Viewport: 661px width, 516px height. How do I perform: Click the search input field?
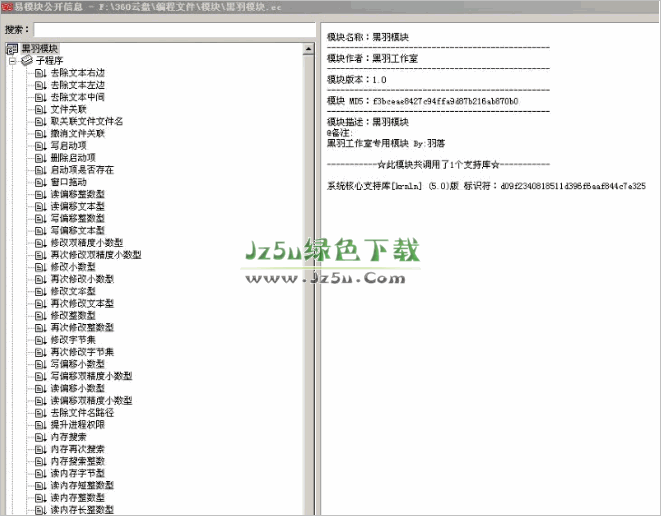[x=175, y=30]
